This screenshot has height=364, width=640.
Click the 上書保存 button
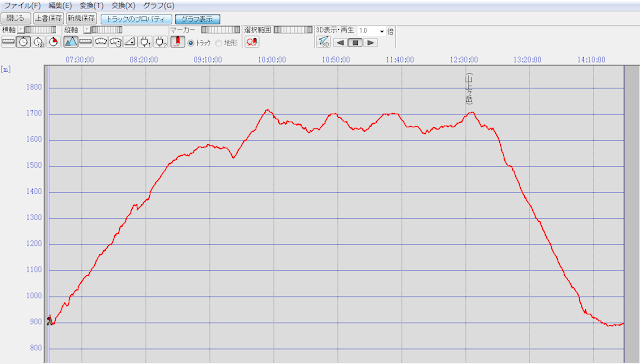[x=48, y=19]
